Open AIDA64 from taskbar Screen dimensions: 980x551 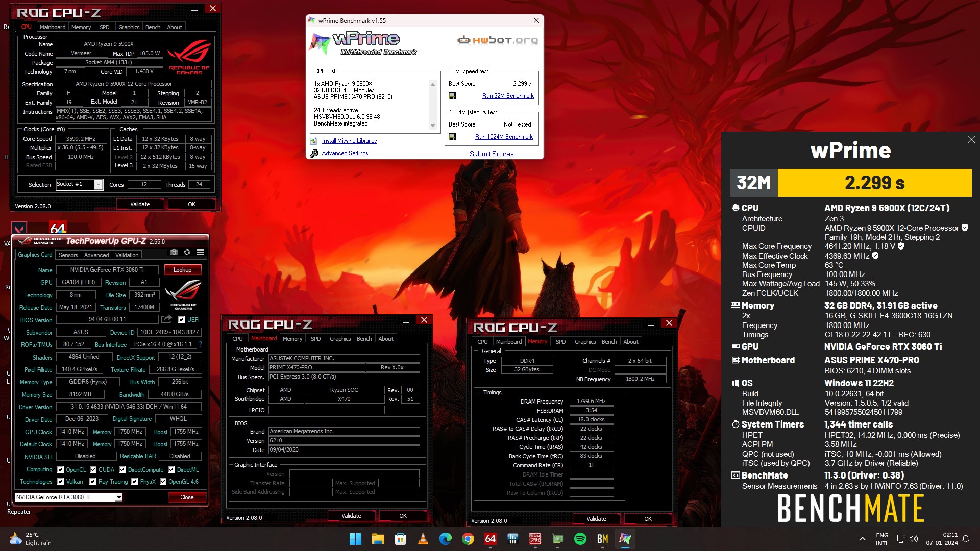pyautogui.click(x=490, y=539)
